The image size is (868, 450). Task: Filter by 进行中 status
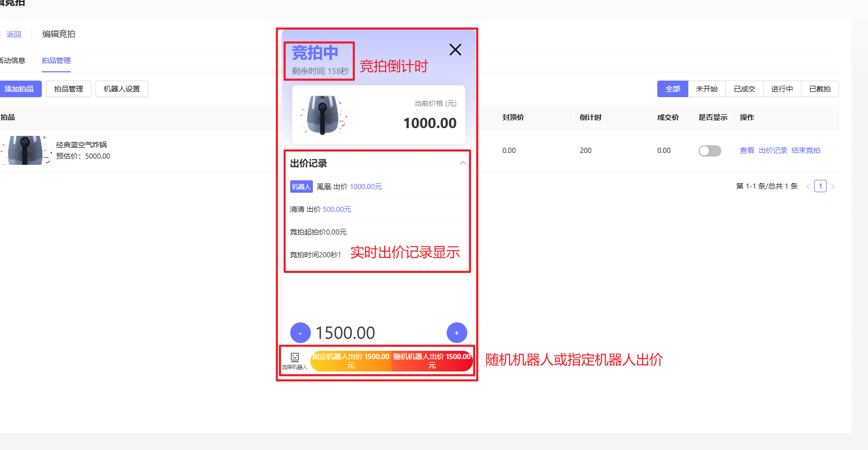[x=782, y=89]
